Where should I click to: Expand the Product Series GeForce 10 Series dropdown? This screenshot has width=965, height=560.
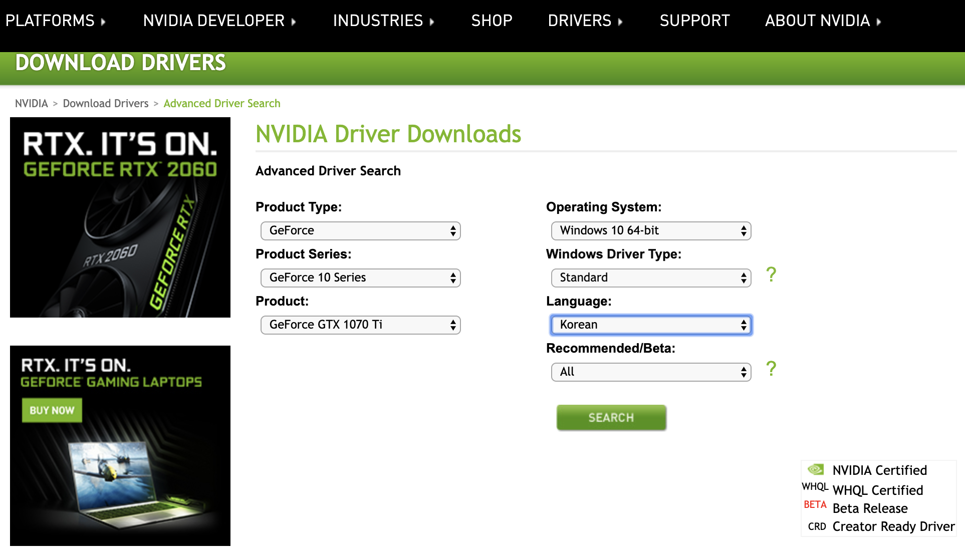pyautogui.click(x=360, y=277)
